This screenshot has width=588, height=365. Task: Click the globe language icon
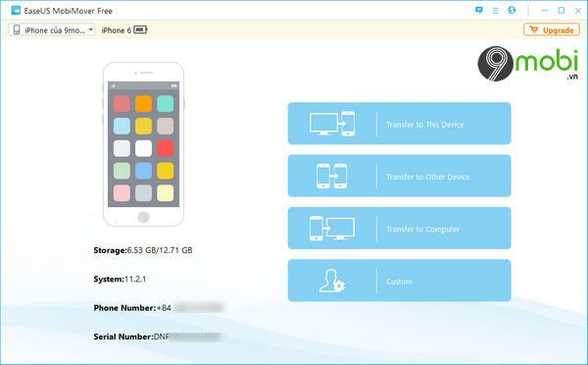(512, 10)
